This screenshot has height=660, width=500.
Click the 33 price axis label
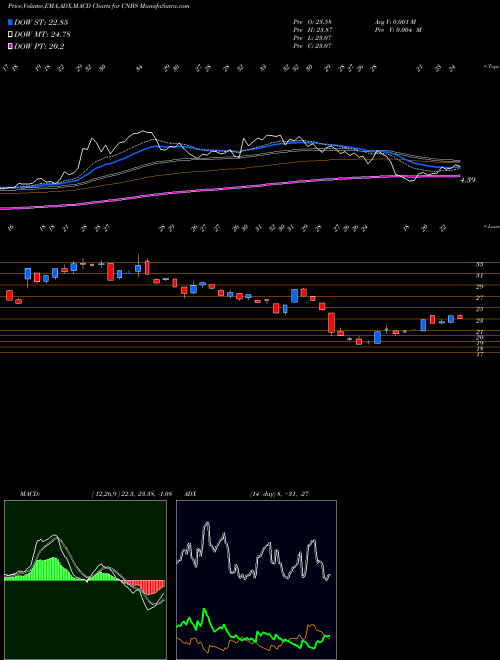pyautogui.click(x=479, y=264)
